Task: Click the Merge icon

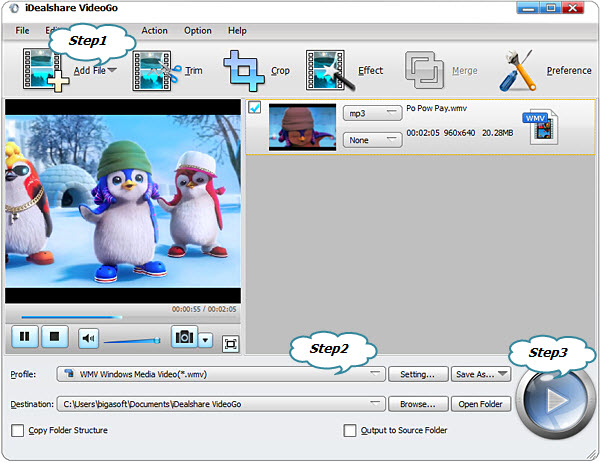Action: tap(424, 70)
